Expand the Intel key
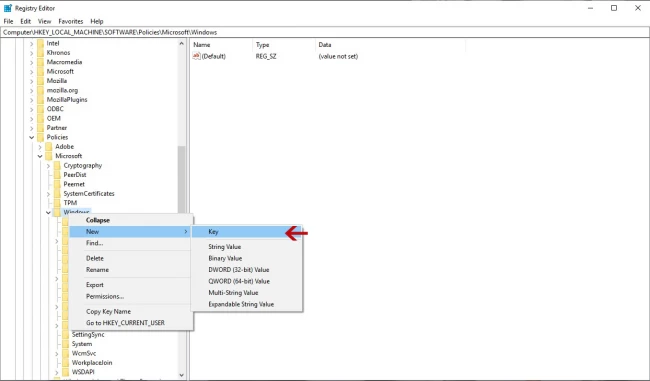The width and height of the screenshot is (650, 381). click(x=32, y=44)
